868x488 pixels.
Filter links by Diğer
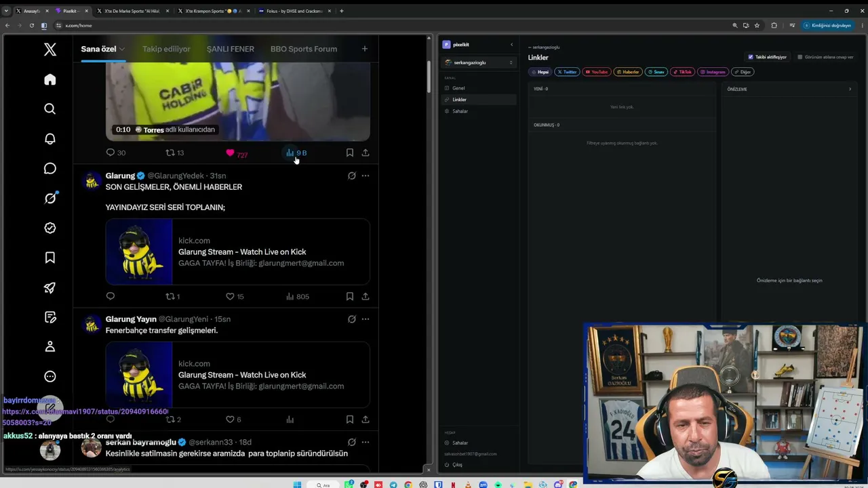(x=743, y=72)
